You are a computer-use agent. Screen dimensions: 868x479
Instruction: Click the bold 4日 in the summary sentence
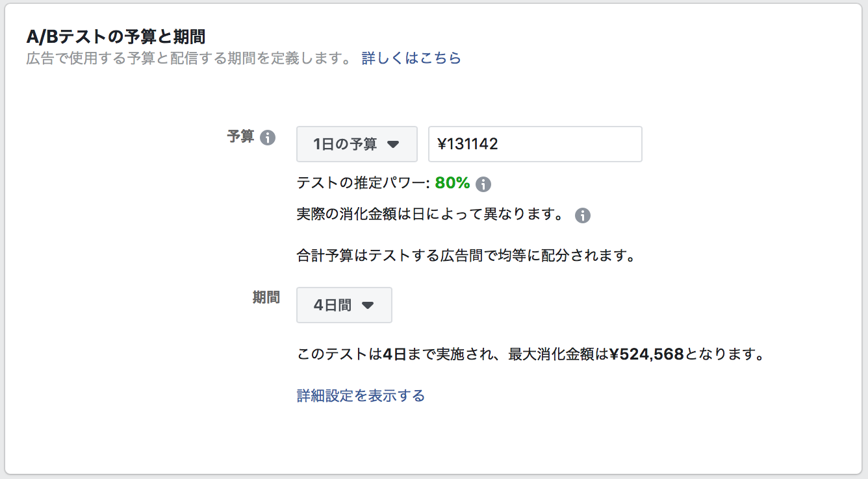pos(395,354)
